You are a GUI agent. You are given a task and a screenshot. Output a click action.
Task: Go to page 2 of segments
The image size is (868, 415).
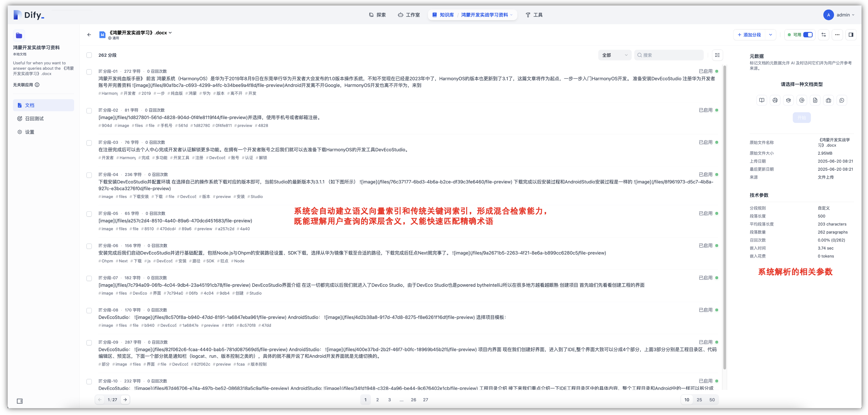[x=378, y=400]
